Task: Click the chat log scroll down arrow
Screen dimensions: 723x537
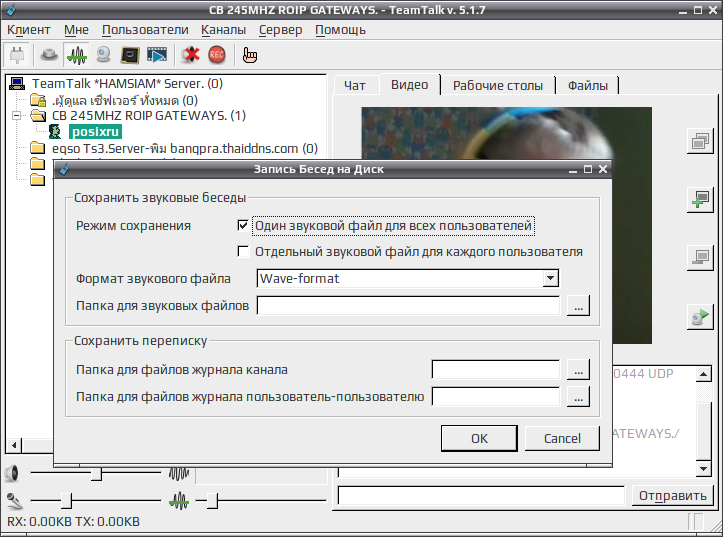Action: click(704, 469)
